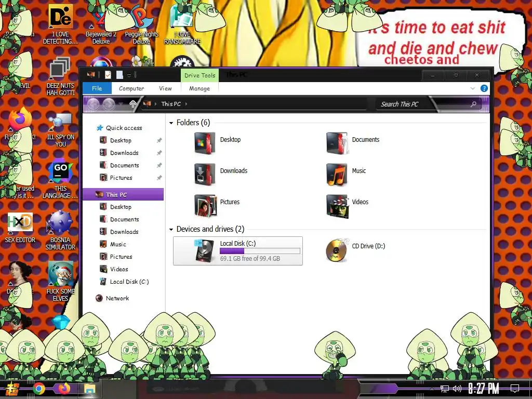The width and height of the screenshot is (532, 399).
Task: Open the Customize Quick Access Toolbar dropdown
Action: pyautogui.click(x=129, y=75)
